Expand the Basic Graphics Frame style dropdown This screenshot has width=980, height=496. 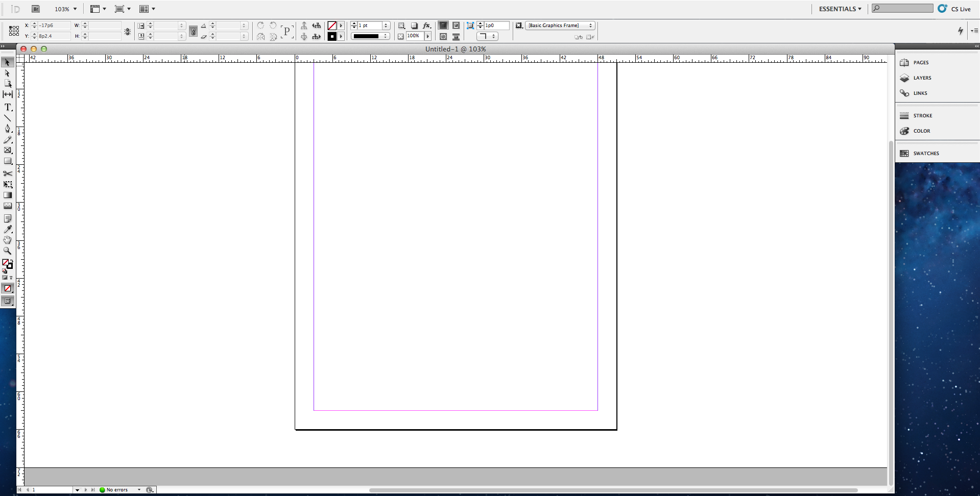coord(560,26)
